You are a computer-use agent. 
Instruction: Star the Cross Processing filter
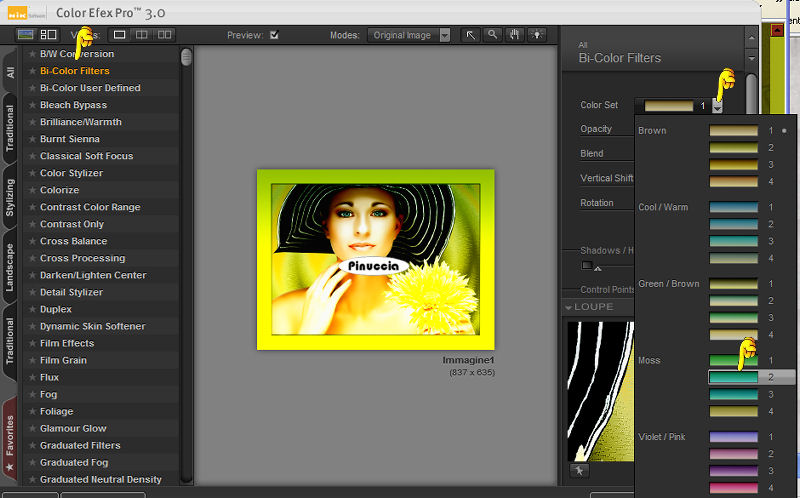(x=32, y=258)
